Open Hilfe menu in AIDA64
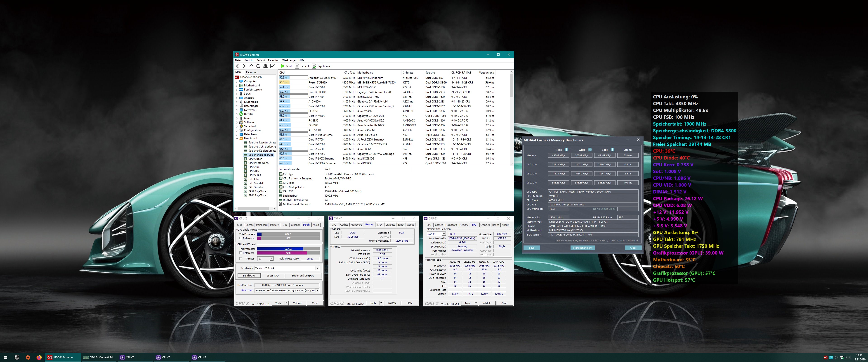 pos(301,60)
